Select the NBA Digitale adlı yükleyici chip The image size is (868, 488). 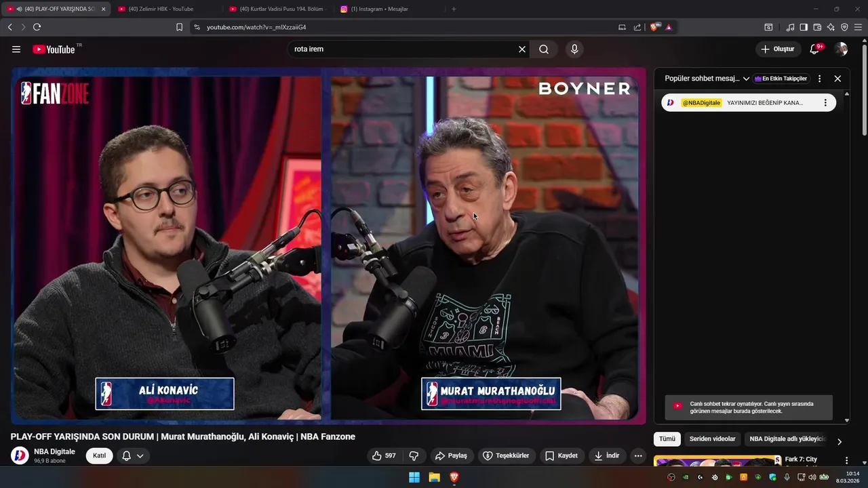click(x=787, y=439)
